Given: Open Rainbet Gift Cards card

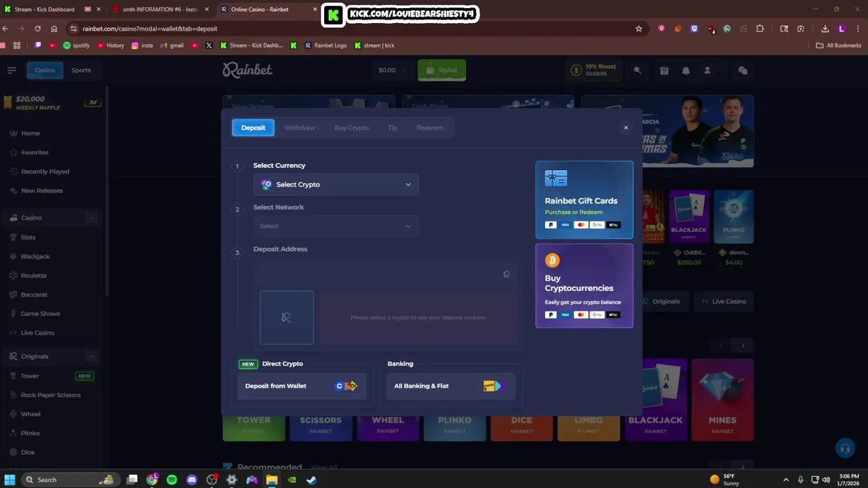Looking at the screenshot, I should pos(585,200).
